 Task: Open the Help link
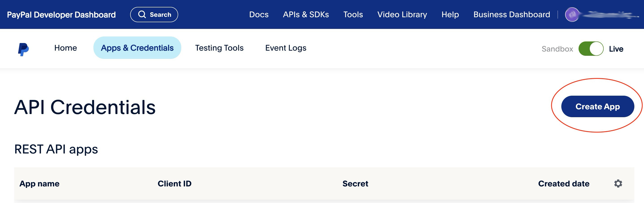[x=450, y=15]
